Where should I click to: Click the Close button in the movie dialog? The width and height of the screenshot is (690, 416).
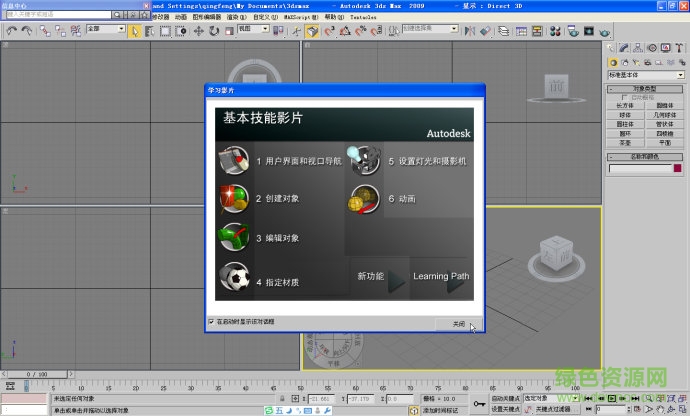point(458,324)
